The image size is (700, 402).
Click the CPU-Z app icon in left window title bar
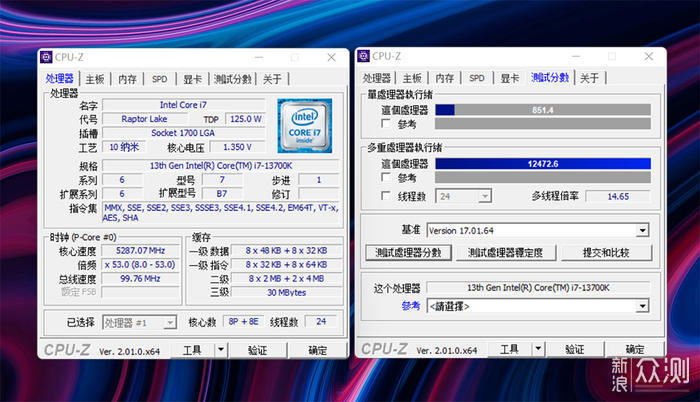pos(46,57)
